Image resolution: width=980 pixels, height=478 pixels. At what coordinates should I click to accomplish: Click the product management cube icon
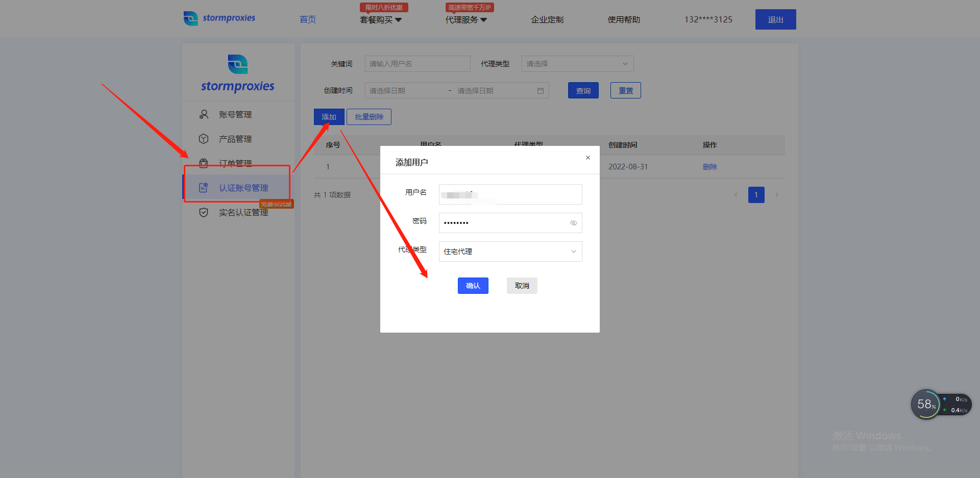point(204,139)
